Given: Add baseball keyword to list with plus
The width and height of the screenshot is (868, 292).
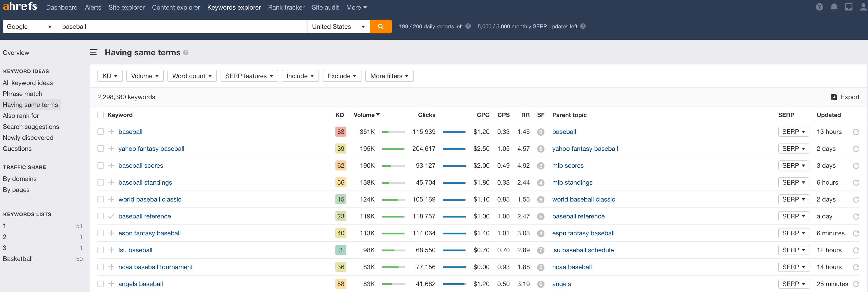Looking at the screenshot, I should point(111,132).
